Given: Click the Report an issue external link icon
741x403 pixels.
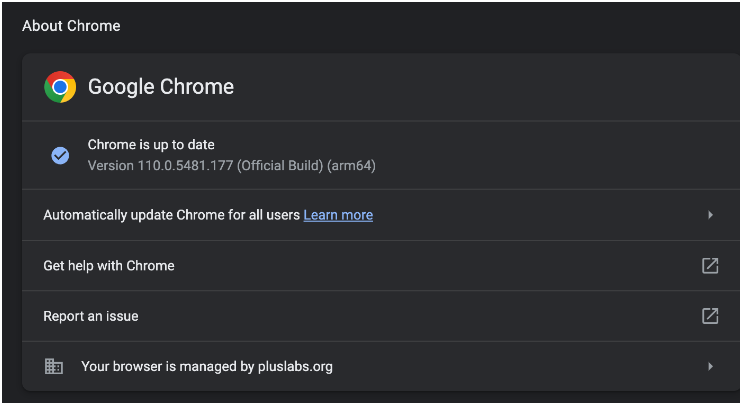Looking at the screenshot, I should click(x=709, y=316).
